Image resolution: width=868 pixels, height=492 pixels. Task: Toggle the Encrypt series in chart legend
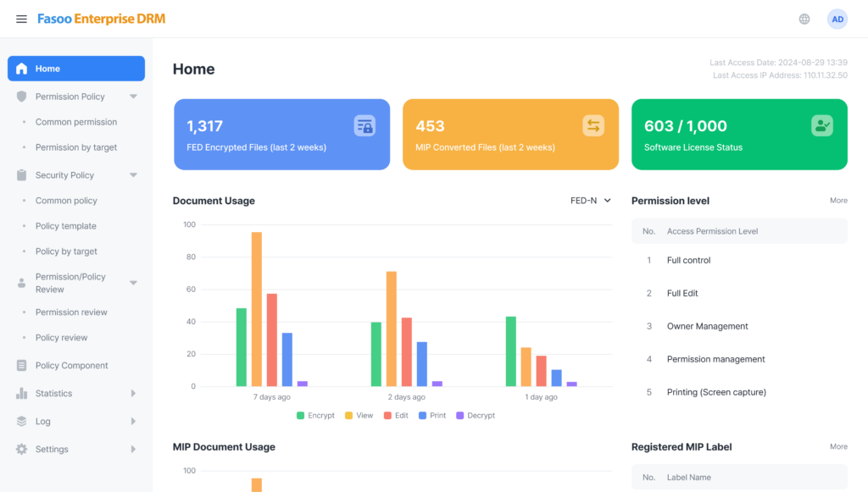tap(315, 416)
